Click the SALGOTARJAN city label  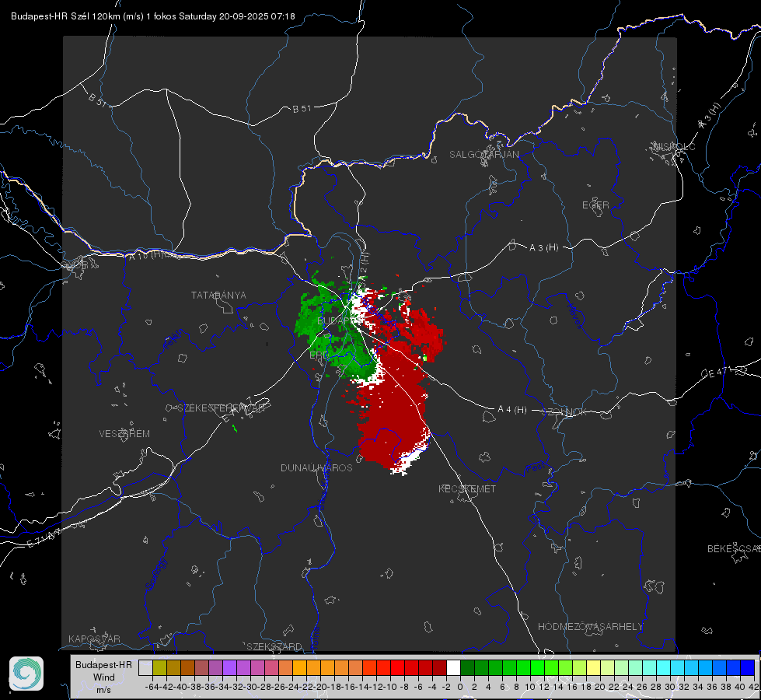coord(483,155)
